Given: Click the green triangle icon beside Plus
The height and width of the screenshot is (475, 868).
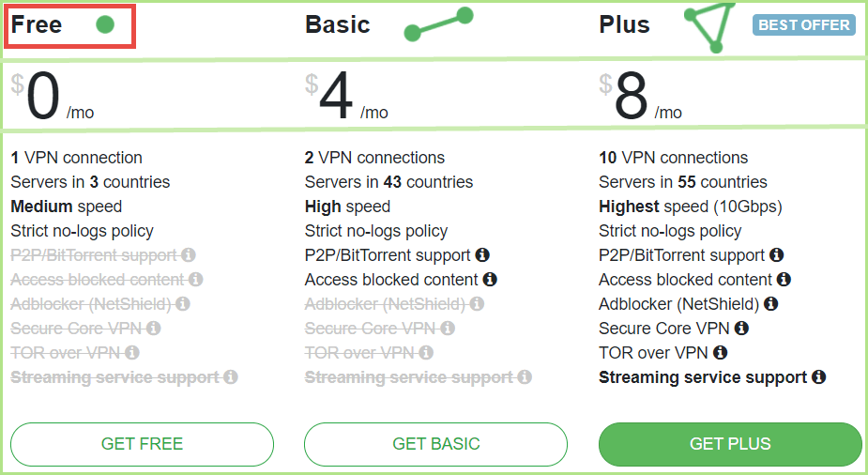Looking at the screenshot, I should coord(712,28).
